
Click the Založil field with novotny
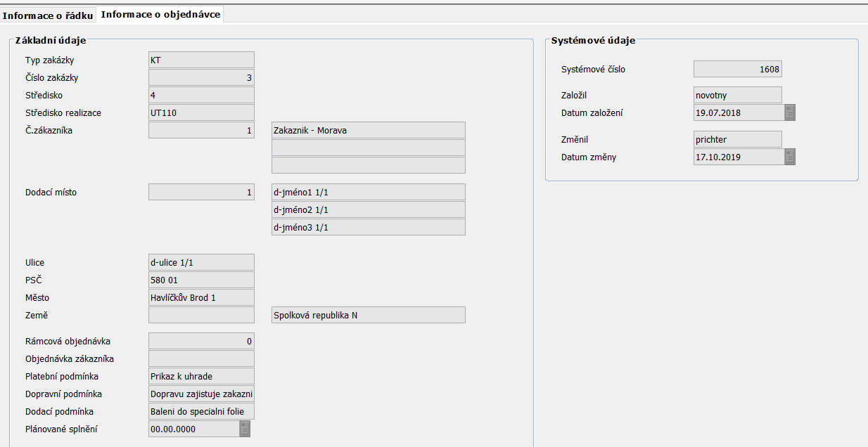[737, 95]
